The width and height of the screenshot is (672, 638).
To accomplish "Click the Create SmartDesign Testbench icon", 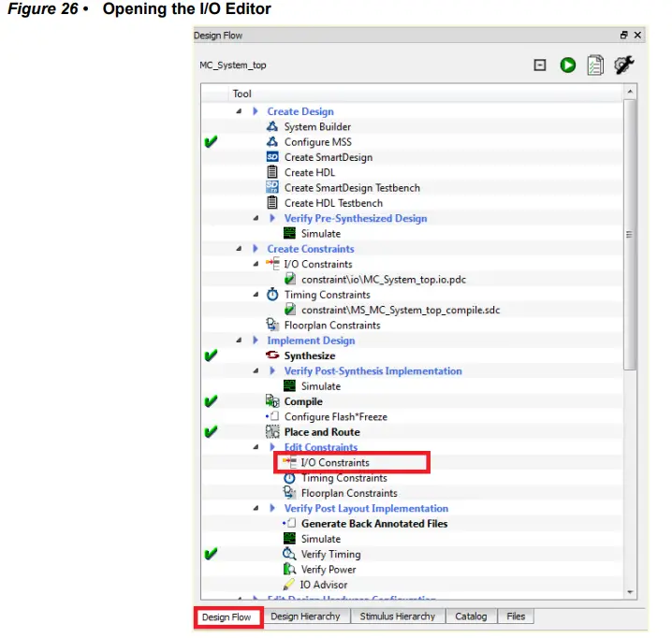I will tap(272, 187).
